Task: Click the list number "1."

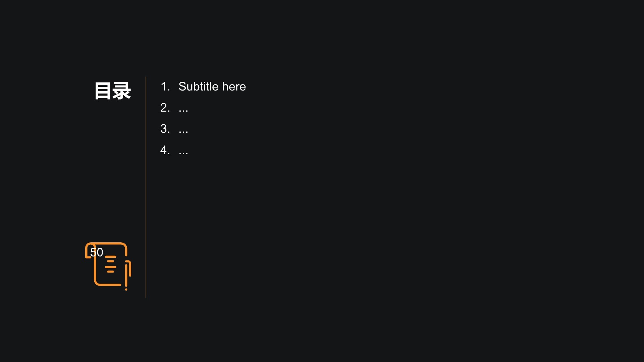Action: tap(165, 87)
